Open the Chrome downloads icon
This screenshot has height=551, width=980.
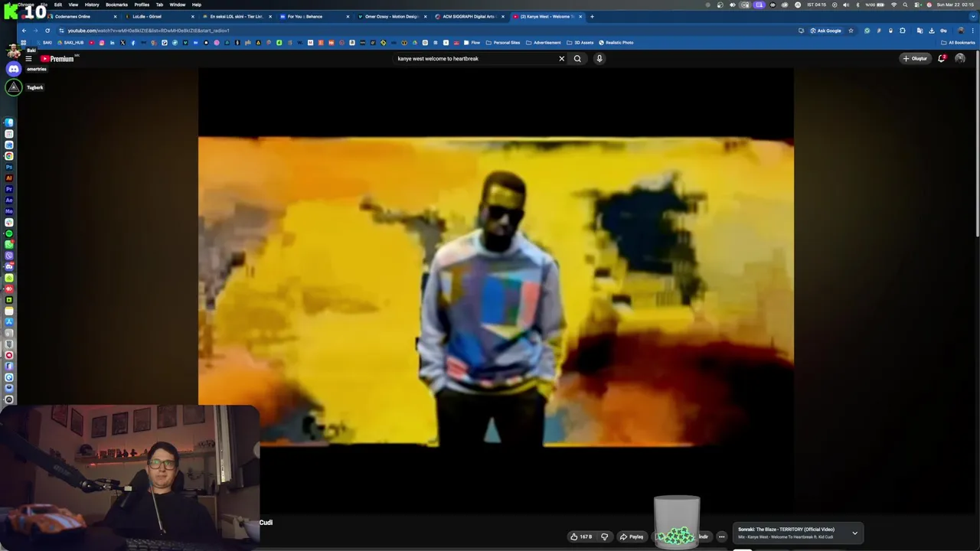(932, 31)
